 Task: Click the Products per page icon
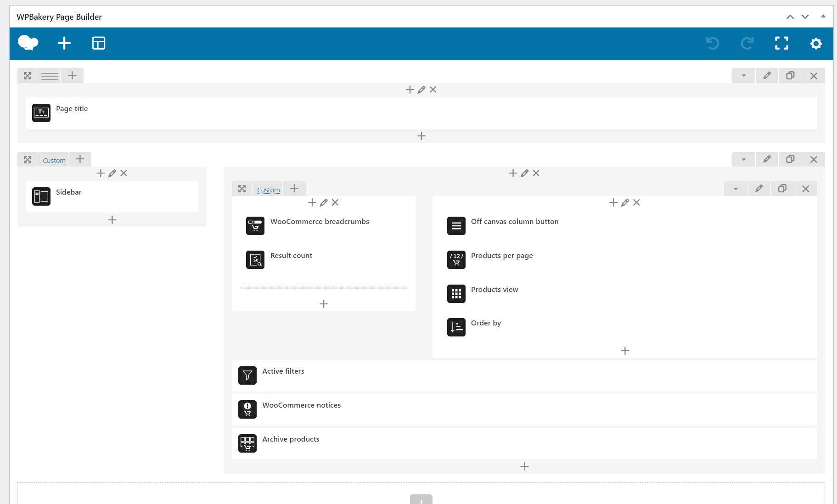456,260
